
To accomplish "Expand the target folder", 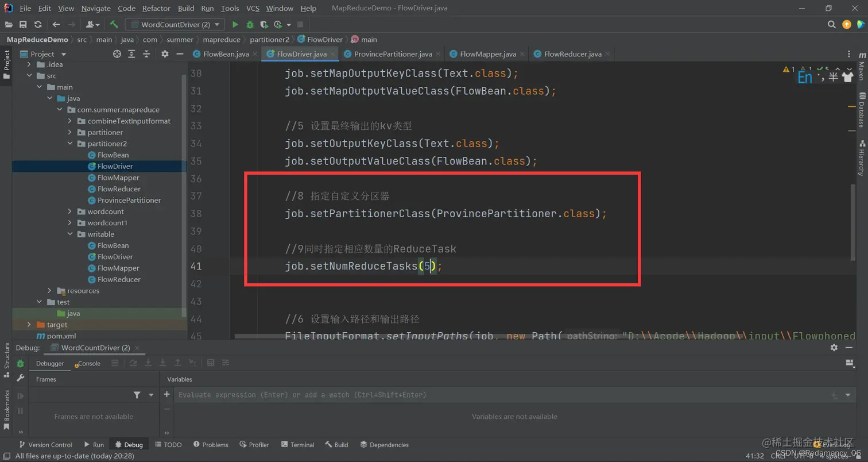I will pyautogui.click(x=29, y=325).
